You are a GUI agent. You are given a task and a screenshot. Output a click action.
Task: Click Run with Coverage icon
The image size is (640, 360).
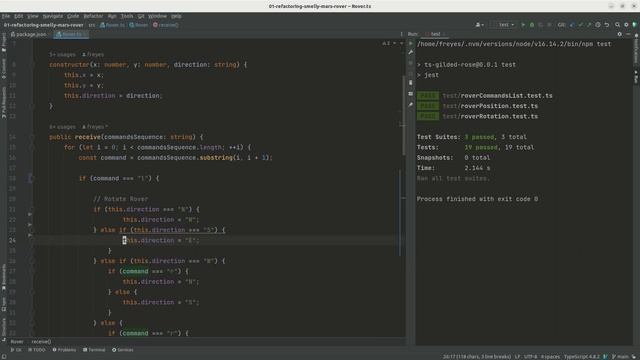click(x=541, y=25)
